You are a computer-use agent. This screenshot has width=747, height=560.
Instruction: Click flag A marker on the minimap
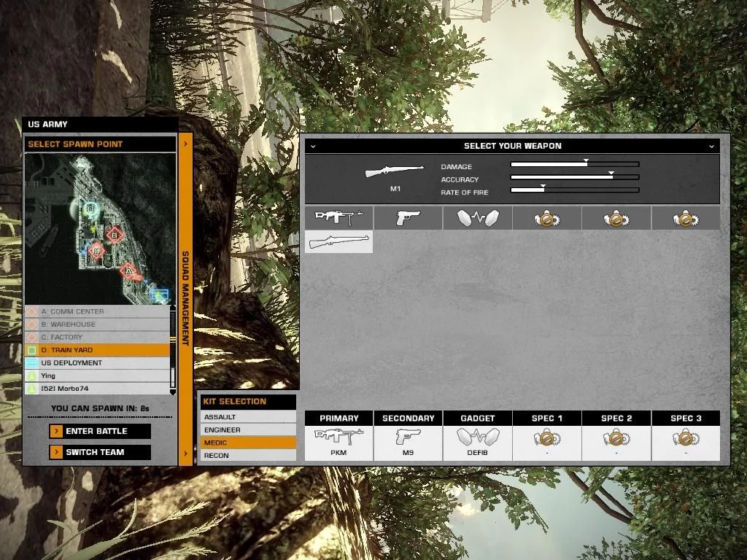128,271
